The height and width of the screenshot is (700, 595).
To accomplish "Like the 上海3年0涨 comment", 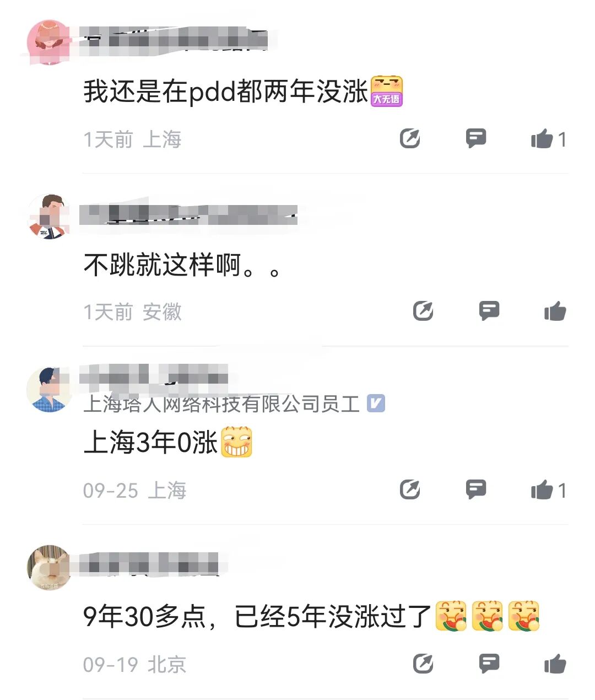I will click(548, 490).
